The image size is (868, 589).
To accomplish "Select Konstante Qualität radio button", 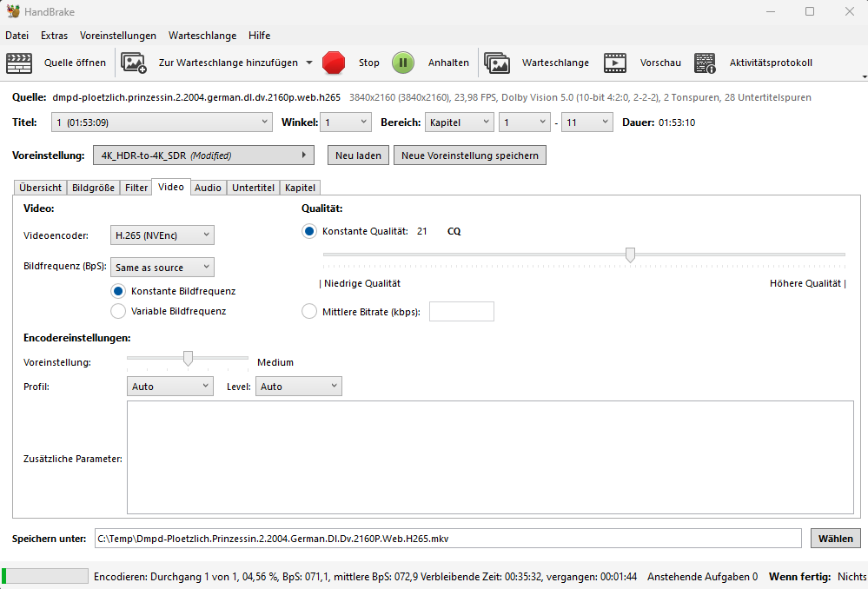I will pos(309,231).
